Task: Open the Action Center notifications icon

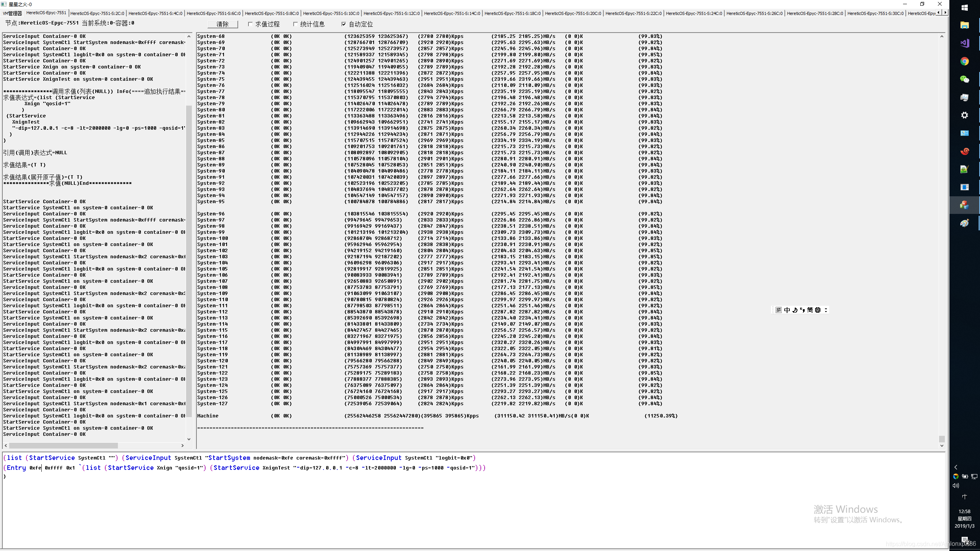Action: [964, 540]
